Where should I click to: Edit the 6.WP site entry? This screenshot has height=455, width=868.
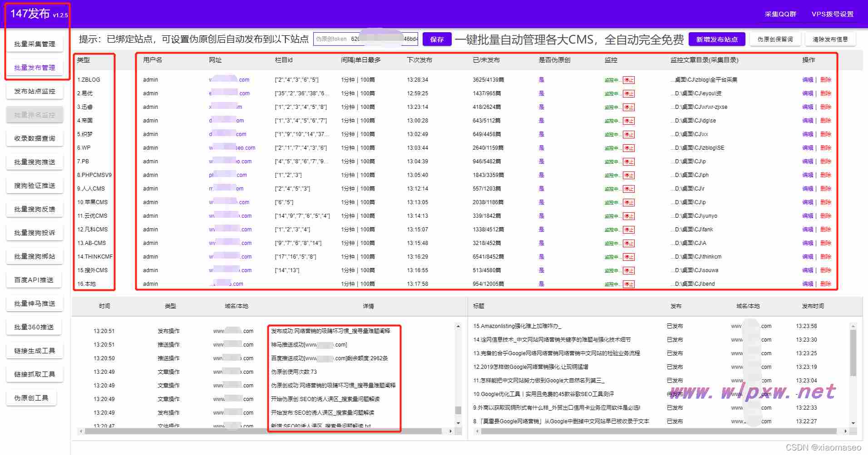coord(808,148)
